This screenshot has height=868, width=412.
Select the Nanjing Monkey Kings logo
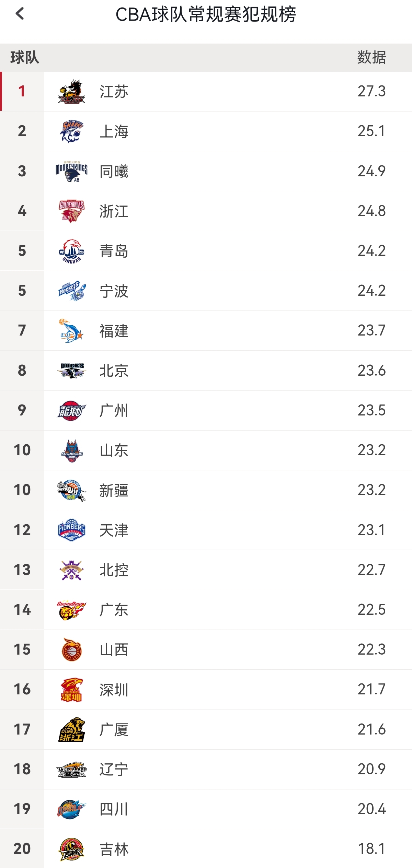click(x=71, y=171)
